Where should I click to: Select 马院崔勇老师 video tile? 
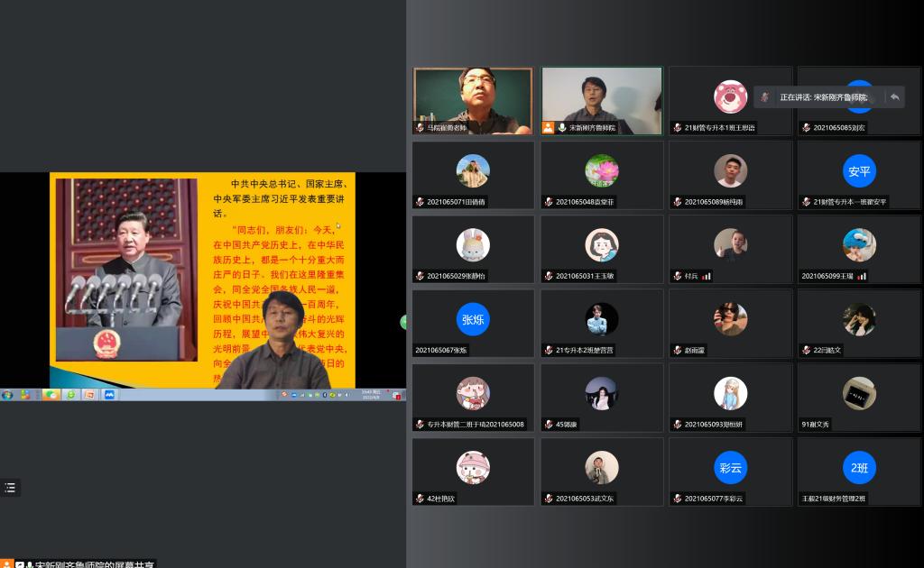(473, 100)
